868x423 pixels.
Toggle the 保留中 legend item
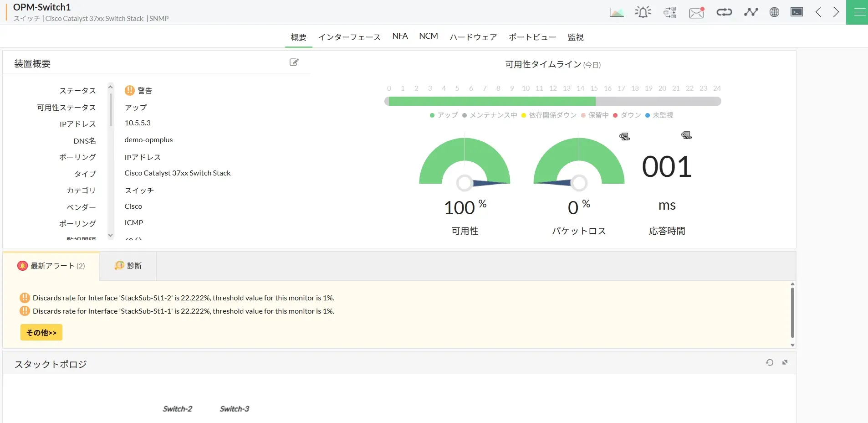595,115
